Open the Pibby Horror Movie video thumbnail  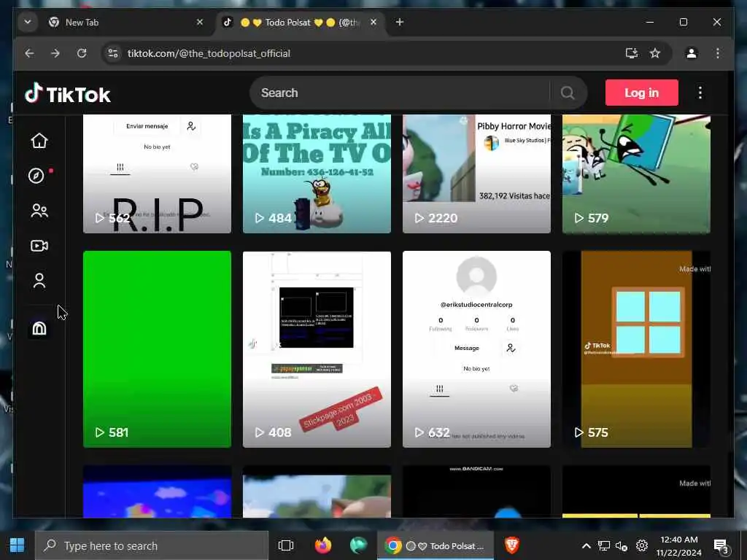476,174
